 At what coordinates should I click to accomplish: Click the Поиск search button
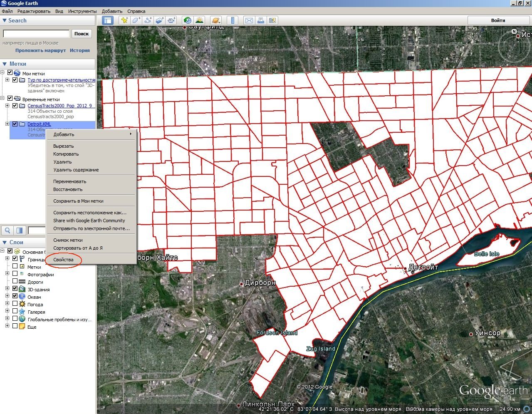(82, 34)
